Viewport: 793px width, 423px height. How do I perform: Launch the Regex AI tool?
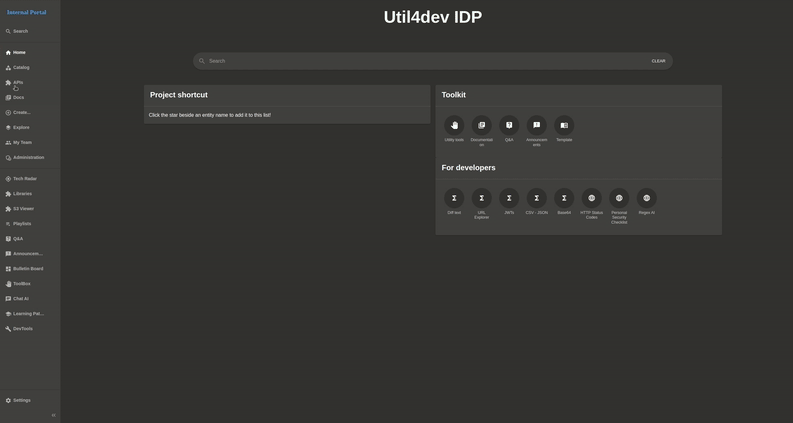[x=647, y=198]
